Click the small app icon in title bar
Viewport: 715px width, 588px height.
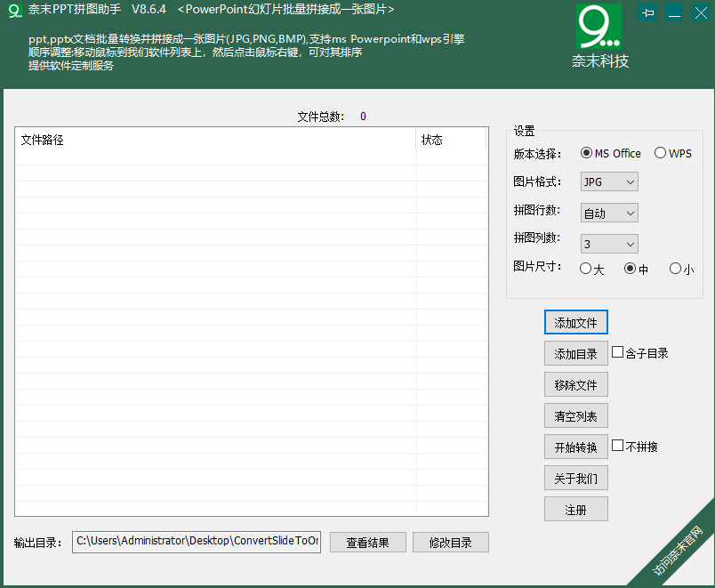(15, 11)
